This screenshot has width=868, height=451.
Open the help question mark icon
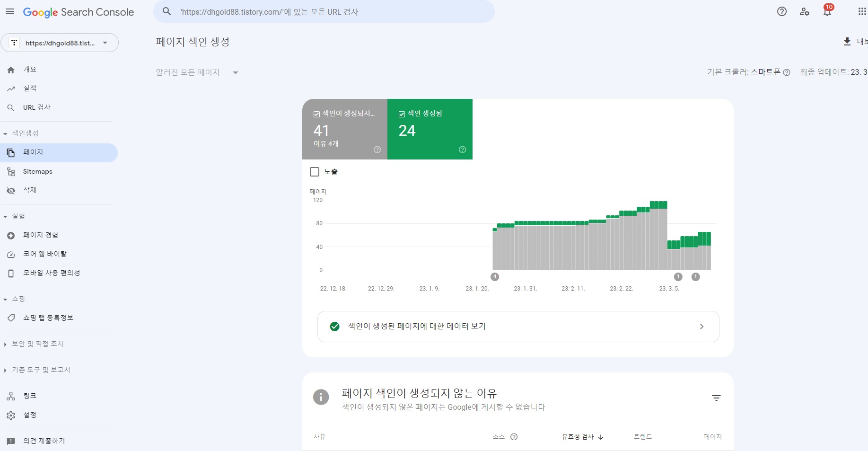782,12
